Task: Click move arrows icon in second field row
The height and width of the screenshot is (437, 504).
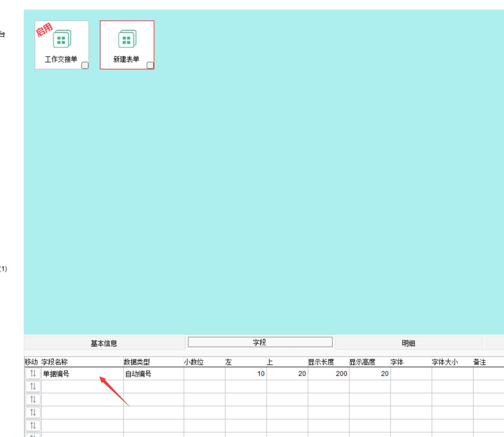Action: [x=33, y=387]
